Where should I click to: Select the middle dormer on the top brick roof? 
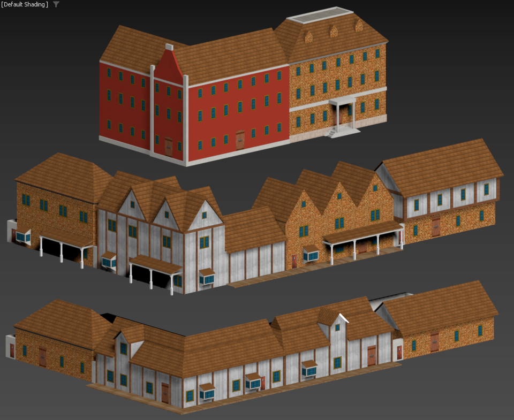(334, 32)
